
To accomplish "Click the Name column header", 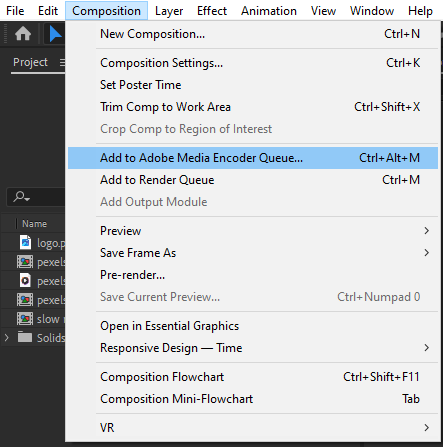I will click(34, 224).
